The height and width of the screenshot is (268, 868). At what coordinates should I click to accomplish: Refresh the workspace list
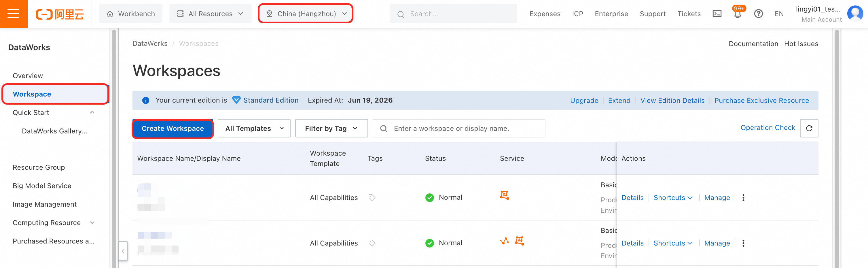tap(809, 128)
